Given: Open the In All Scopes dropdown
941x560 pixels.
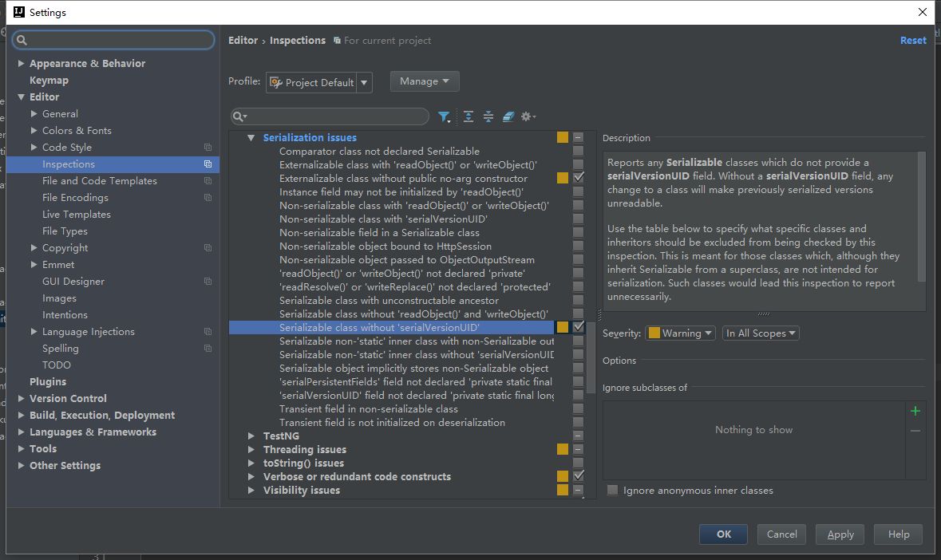Looking at the screenshot, I should (761, 333).
